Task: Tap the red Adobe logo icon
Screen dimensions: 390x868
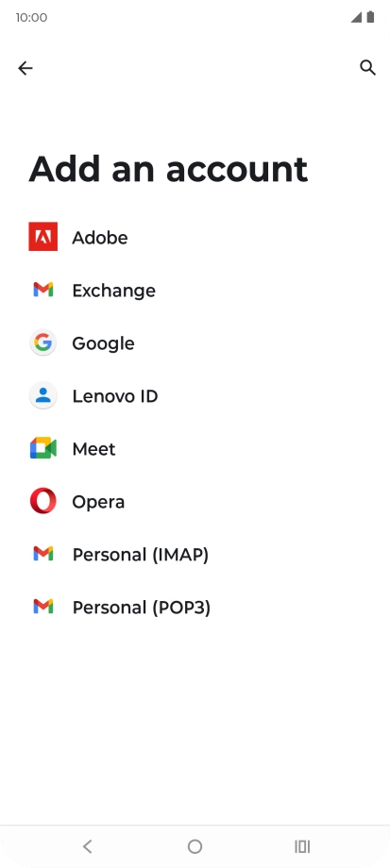Action: coord(43,237)
